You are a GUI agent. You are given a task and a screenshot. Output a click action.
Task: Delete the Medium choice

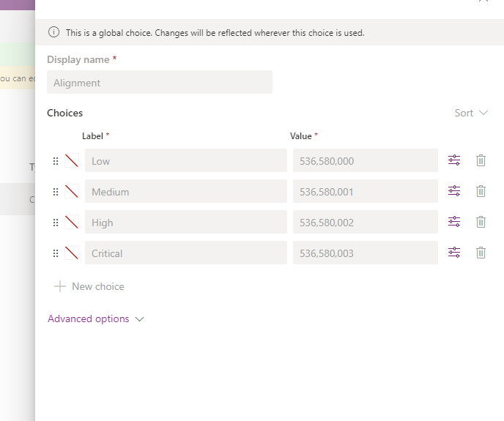481,191
